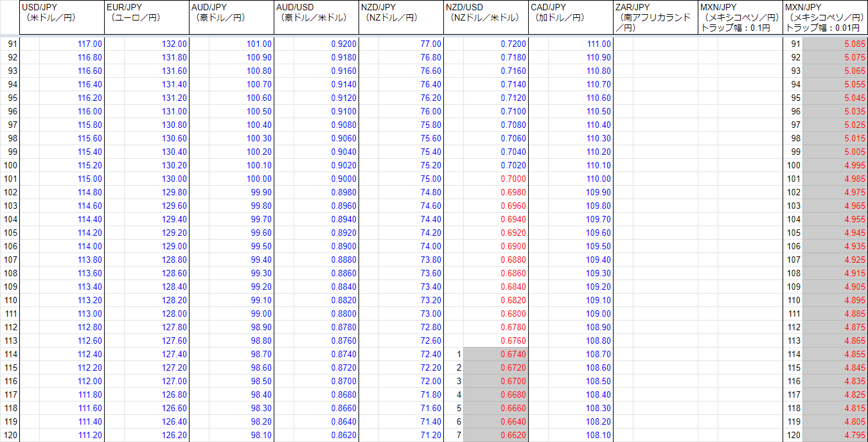Click number 101 beside MXN/JPY 4.985
Viewport: 868px width, 442px height.
793,179
